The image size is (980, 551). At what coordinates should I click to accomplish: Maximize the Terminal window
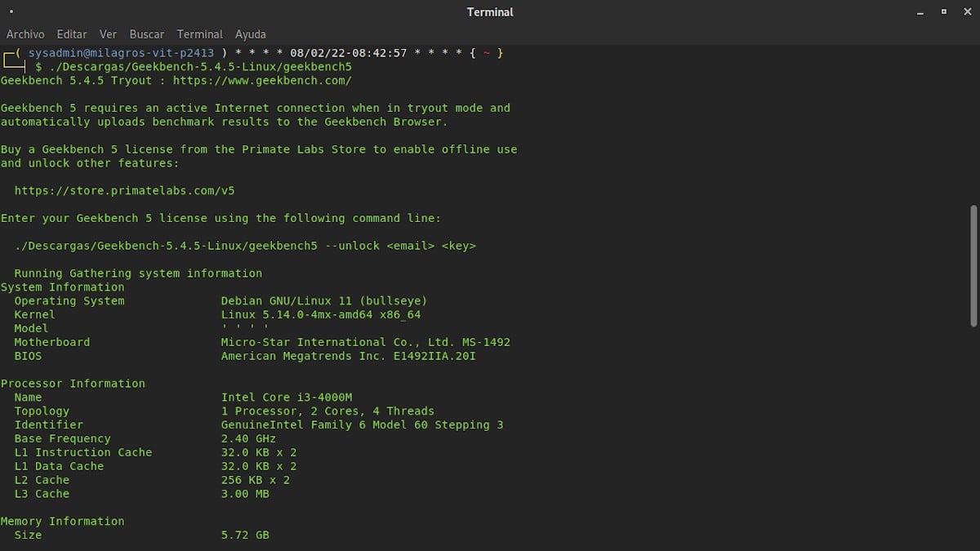tap(944, 12)
